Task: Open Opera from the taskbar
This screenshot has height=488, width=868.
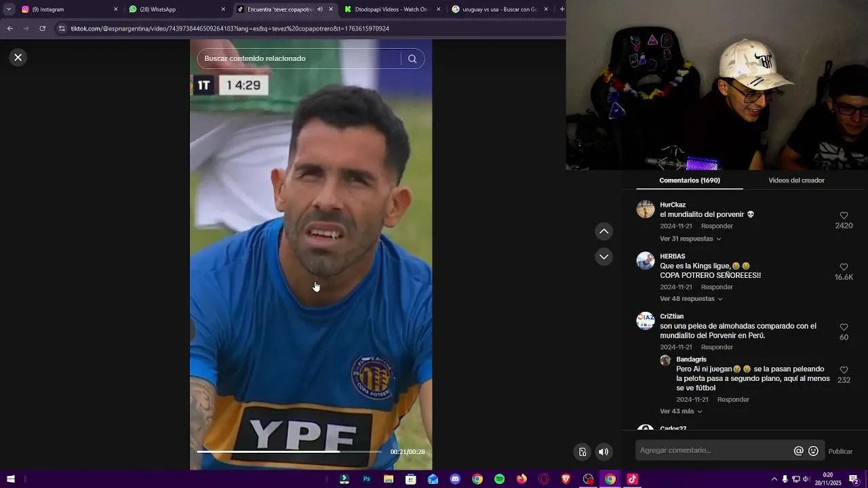Action: click(544, 479)
